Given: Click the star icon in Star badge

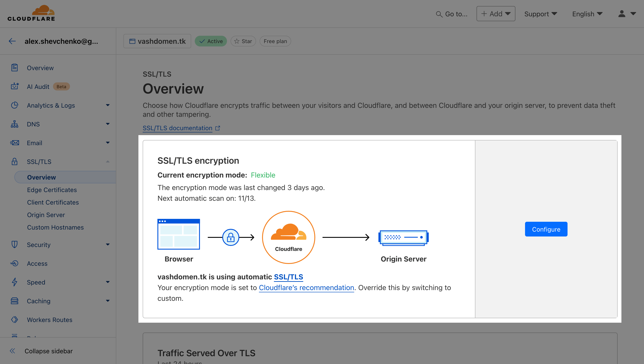Looking at the screenshot, I should coord(237,41).
